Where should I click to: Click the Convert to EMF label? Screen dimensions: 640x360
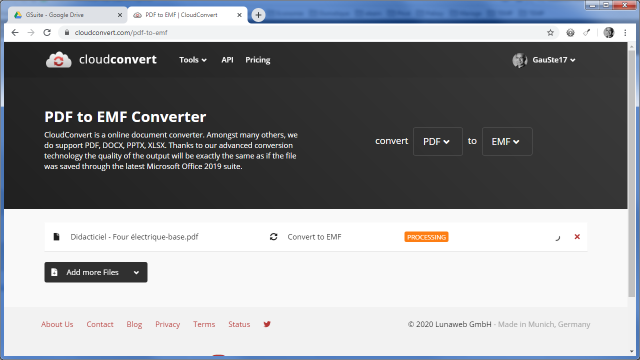click(314, 237)
